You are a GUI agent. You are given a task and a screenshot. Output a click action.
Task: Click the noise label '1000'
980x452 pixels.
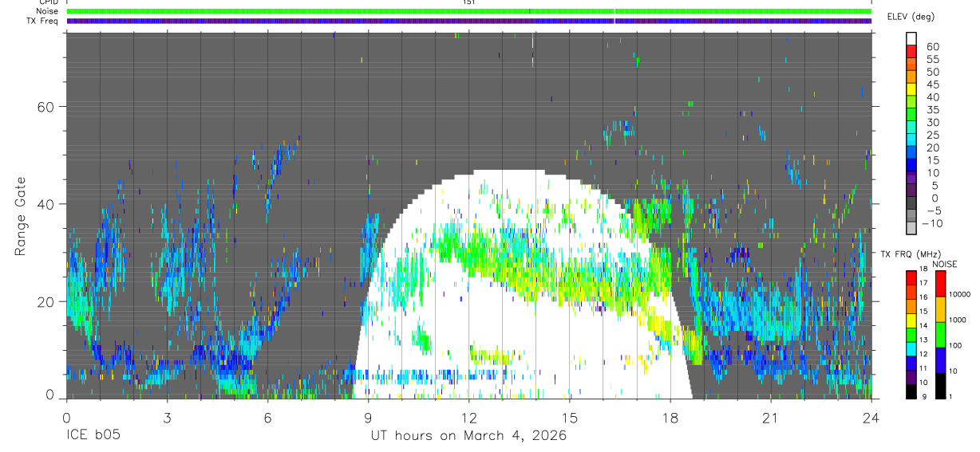(x=958, y=320)
